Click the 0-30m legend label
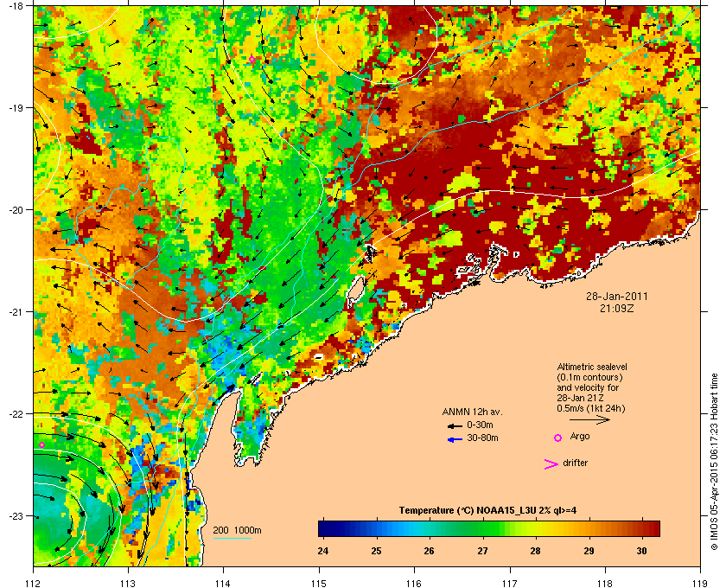 pyautogui.click(x=480, y=425)
